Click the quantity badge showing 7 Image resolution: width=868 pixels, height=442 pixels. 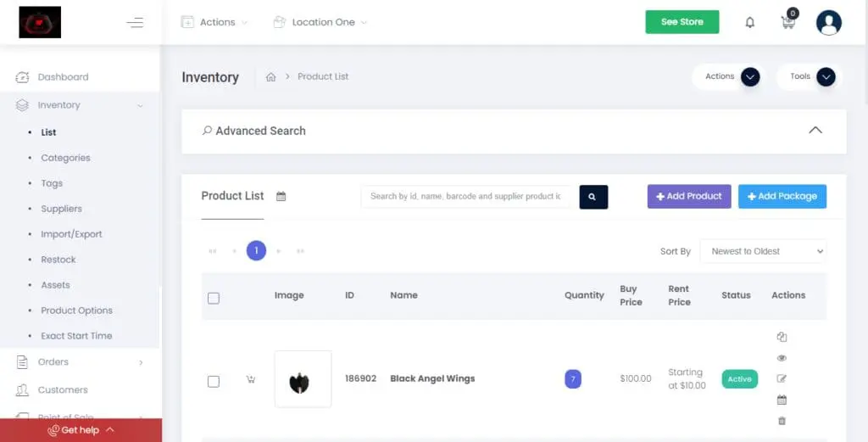pyautogui.click(x=573, y=379)
